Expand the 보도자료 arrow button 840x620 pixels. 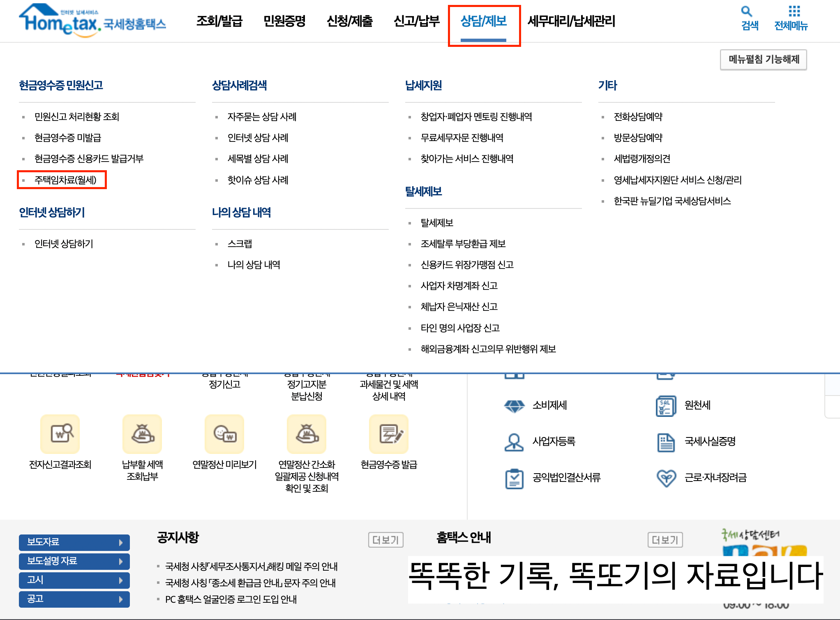[121, 542]
